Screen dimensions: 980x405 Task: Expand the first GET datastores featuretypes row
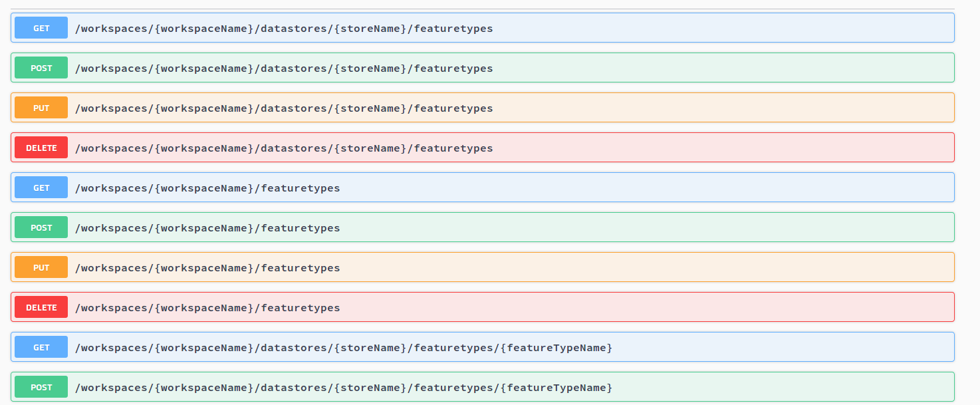[x=465, y=27]
